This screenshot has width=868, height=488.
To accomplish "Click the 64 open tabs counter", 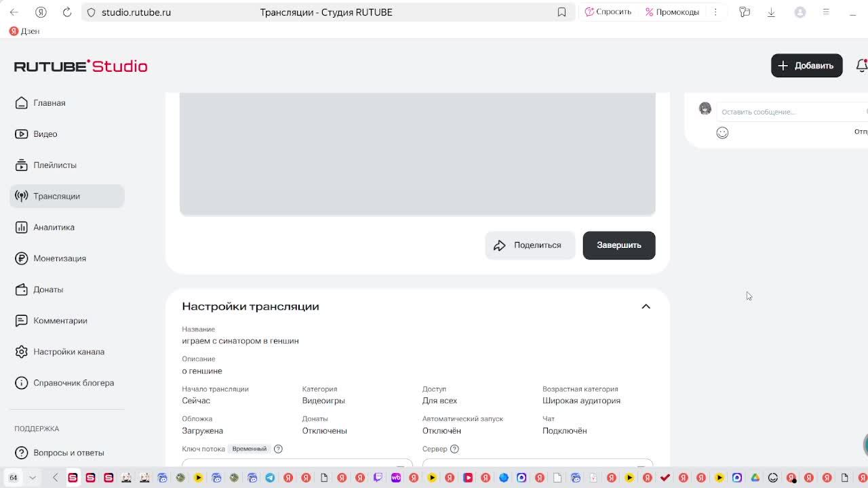I will [13, 478].
